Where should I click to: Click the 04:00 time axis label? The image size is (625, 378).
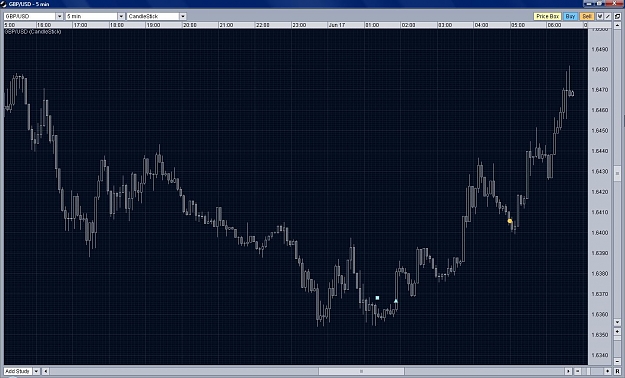[481, 25]
